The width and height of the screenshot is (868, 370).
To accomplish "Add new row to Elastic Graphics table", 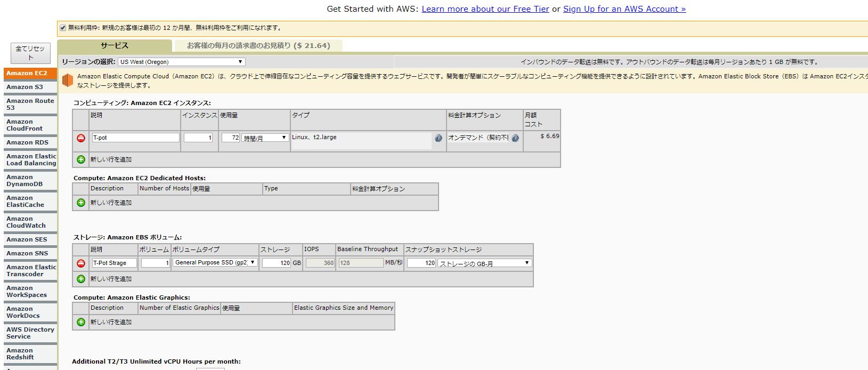I will click(x=81, y=322).
